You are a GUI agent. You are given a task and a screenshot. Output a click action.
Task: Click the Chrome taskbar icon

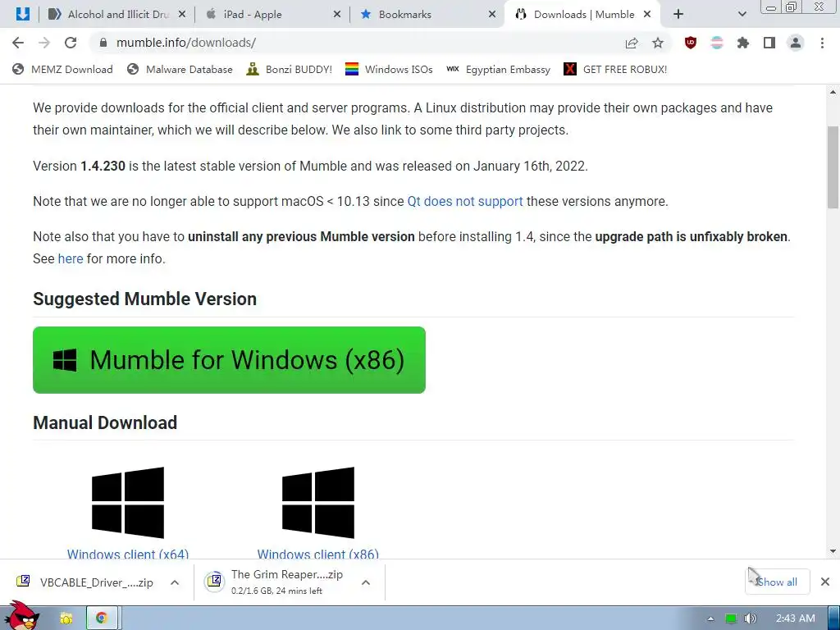101,619
